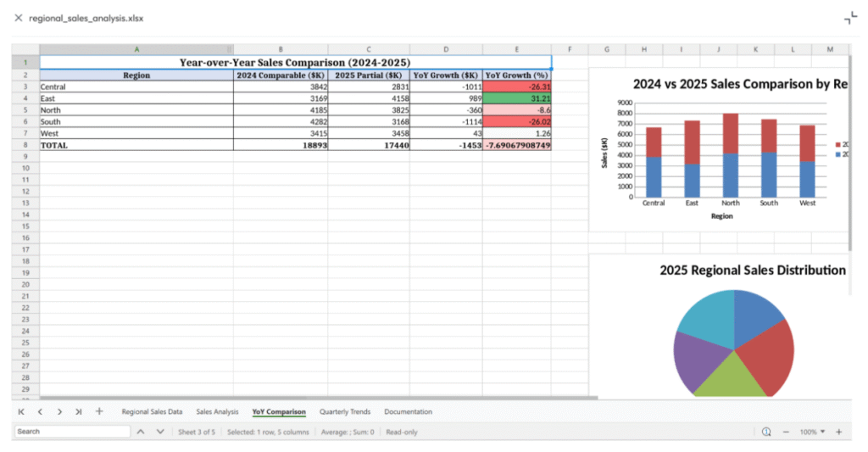Exit fullscreen with the collapse icon

850,19
